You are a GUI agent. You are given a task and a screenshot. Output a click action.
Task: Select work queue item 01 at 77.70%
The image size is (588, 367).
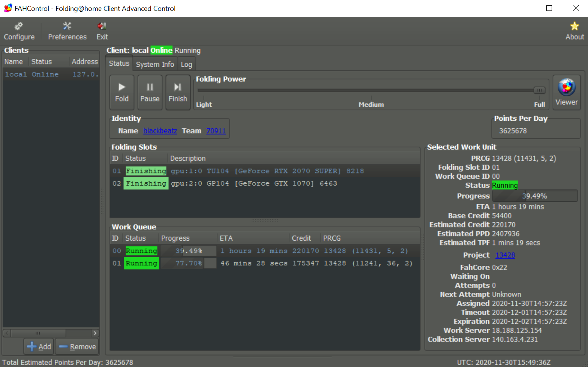pyautogui.click(x=265, y=263)
